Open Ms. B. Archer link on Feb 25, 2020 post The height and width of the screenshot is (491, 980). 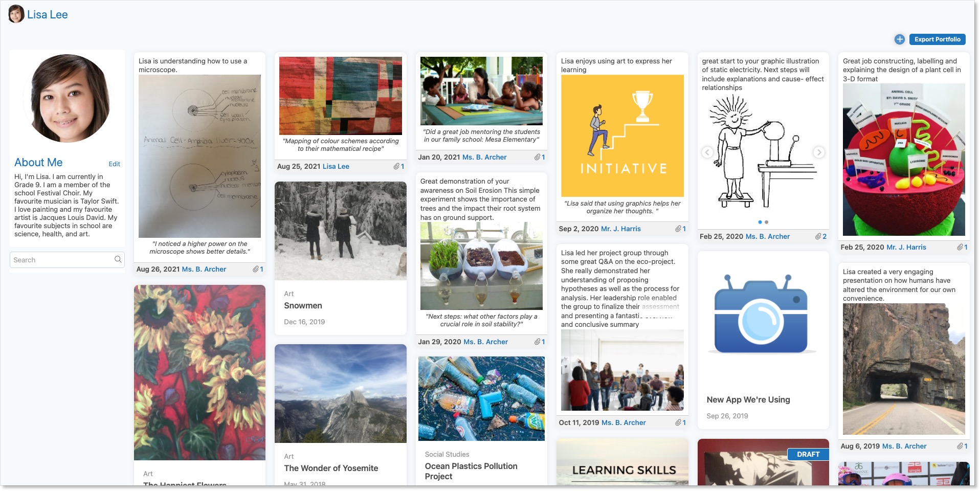click(x=768, y=236)
